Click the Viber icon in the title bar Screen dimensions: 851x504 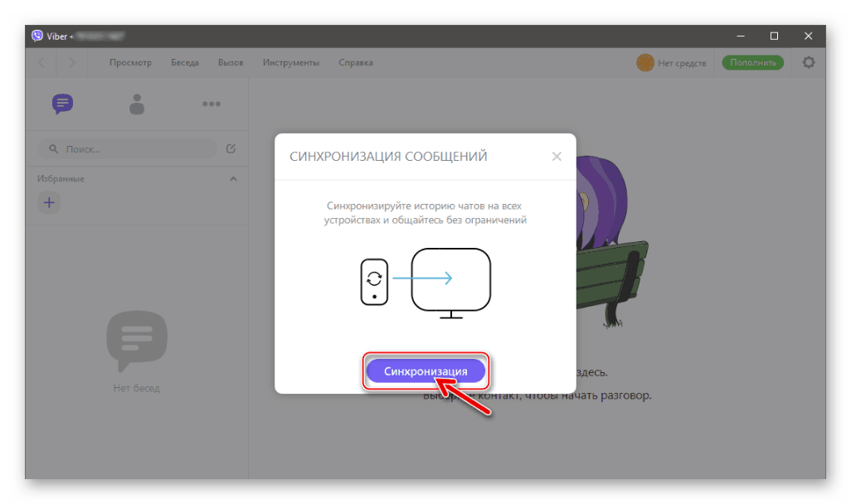click(x=36, y=36)
